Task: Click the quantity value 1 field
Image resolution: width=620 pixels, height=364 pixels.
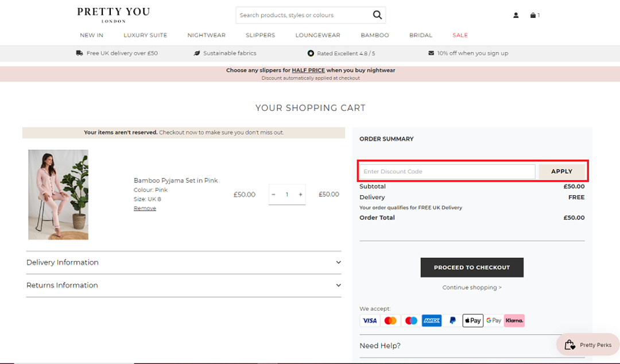Action: click(287, 194)
